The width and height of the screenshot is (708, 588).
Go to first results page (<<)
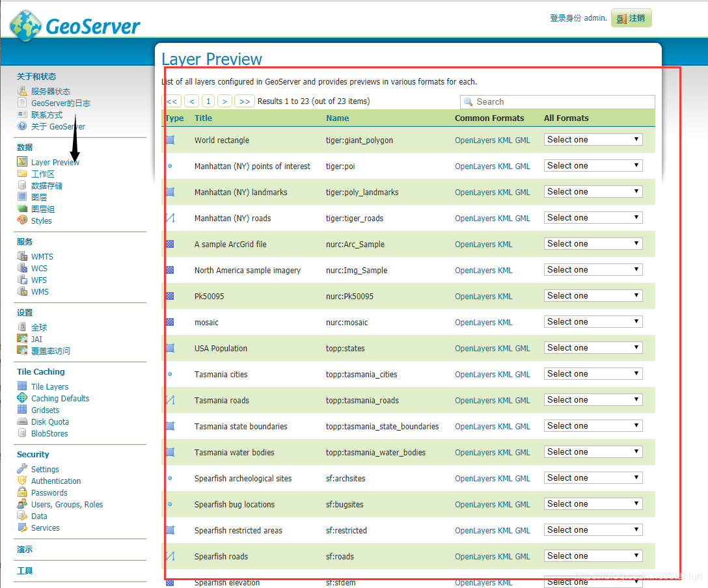172,101
